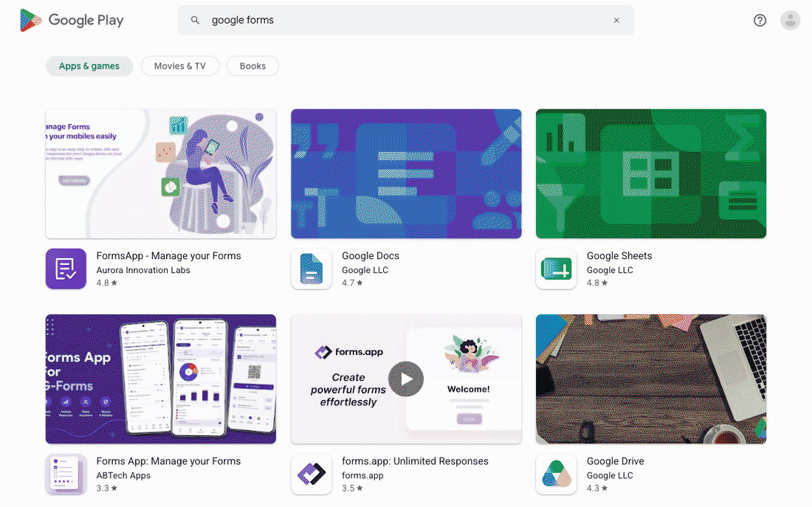Click forms.app developer name text

click(x=362, y=476)
